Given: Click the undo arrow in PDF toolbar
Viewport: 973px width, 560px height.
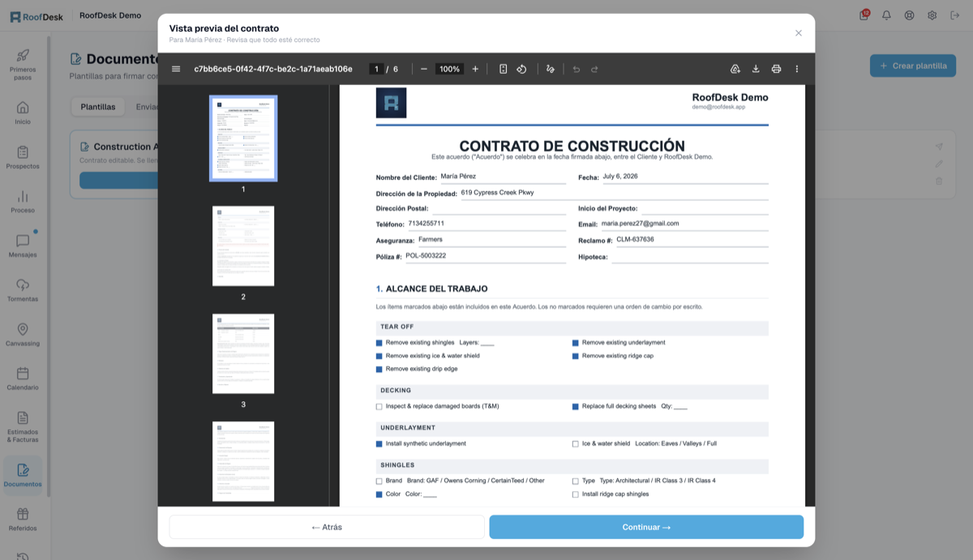Looking at the screenshot, I should click(x=577, y=69).
